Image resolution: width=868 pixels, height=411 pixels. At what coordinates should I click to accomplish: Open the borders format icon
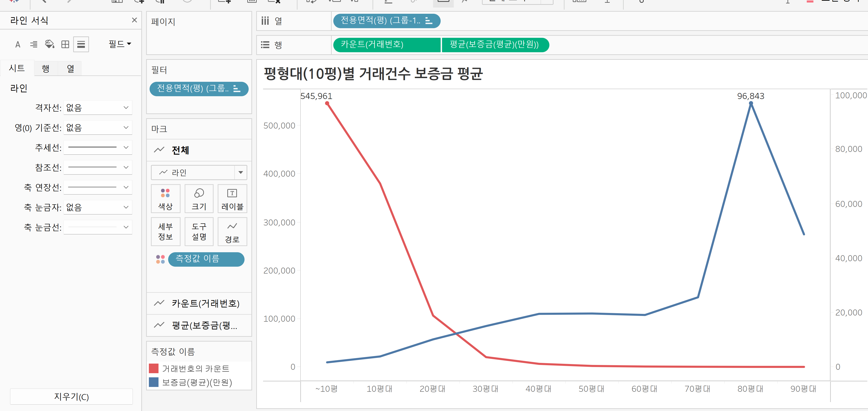pyautogui.click(x=65, y=44)
